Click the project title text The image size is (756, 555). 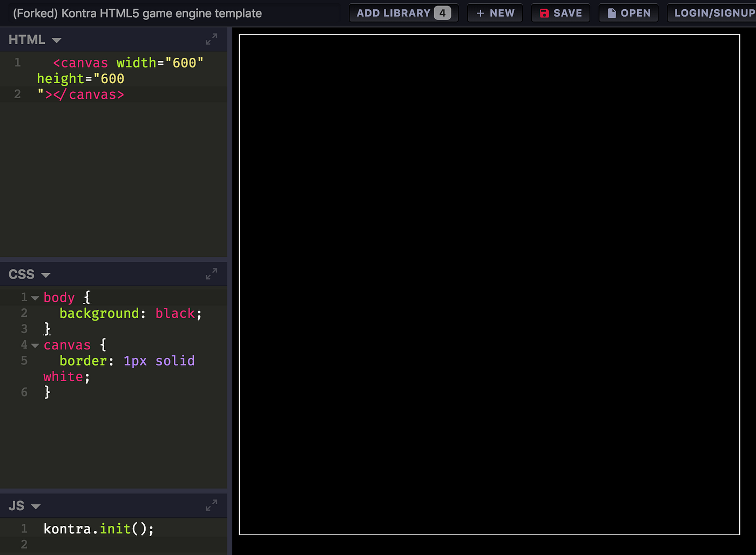[x=137, y=13]
